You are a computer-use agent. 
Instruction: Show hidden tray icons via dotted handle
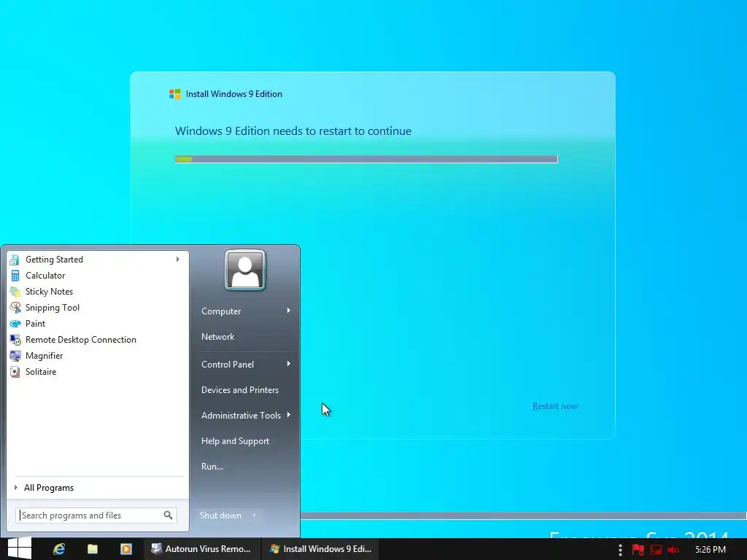tap(620, 550)
